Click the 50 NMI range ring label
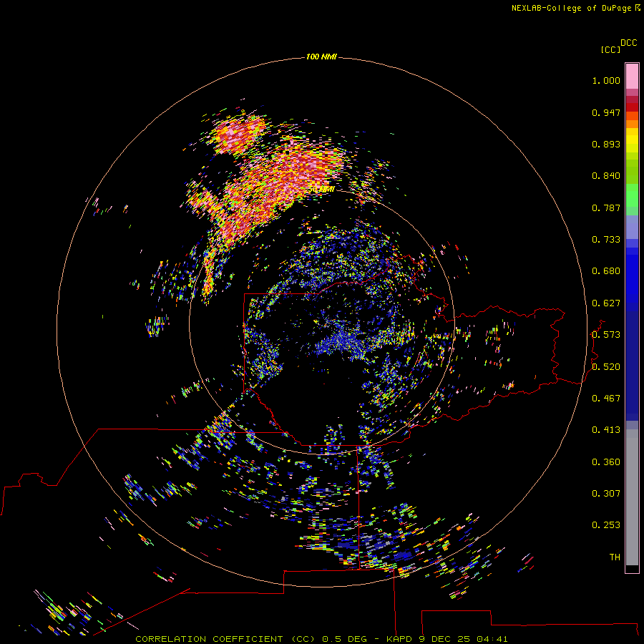This screenshot has width=644, height=644. tap(321, 190)
